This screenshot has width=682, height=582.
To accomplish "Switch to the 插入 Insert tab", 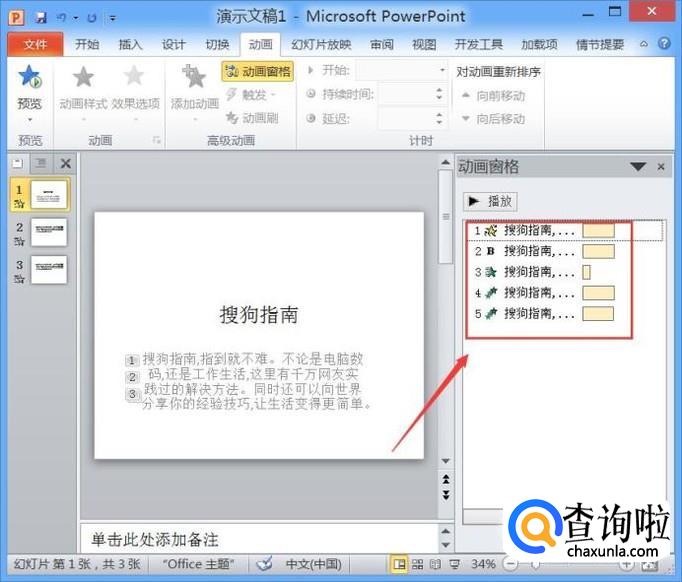I will pyautogui.click(x=130, y=44).
